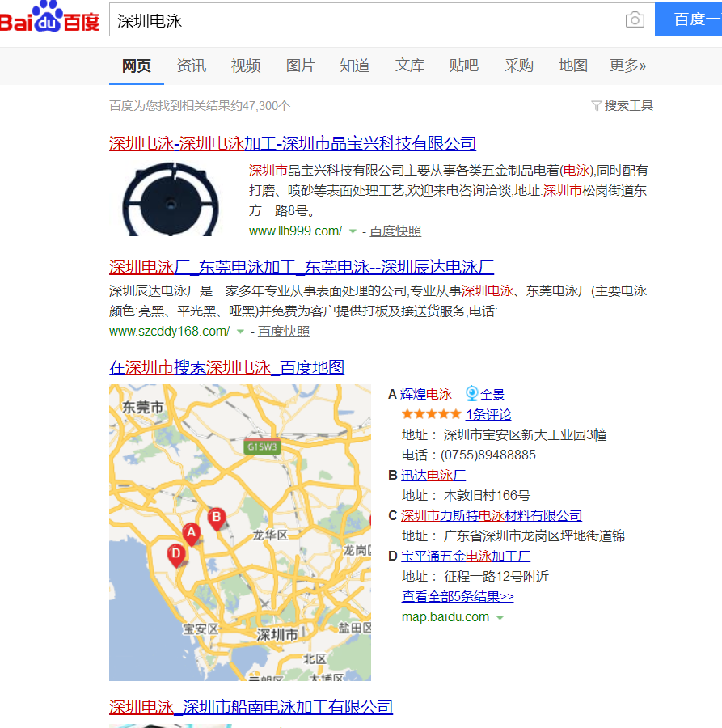
Task: Open 深圳市力斯特电泳材料有限公司 listing
Action: click(x=492, y=515)
